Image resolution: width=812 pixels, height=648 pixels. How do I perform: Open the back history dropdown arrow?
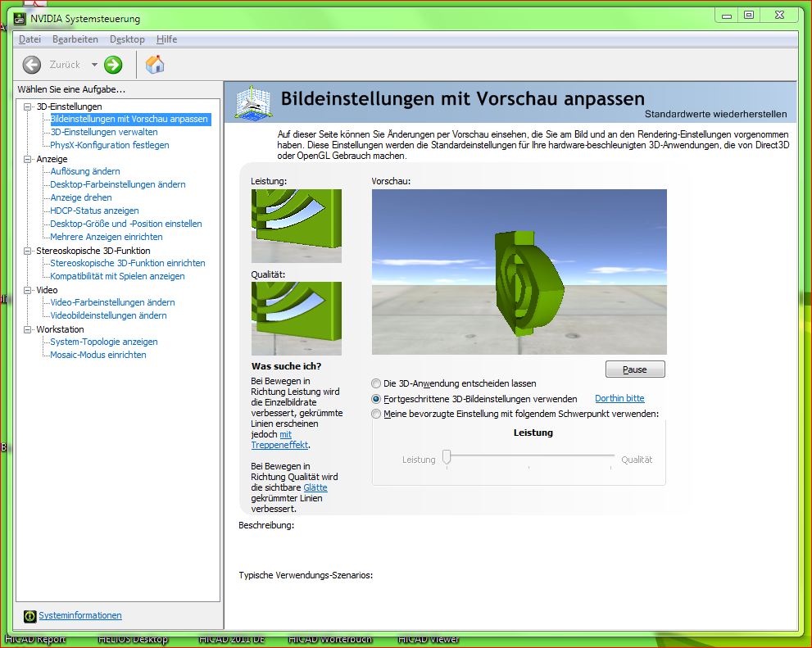pyautogui.click(x=94, y=65)
